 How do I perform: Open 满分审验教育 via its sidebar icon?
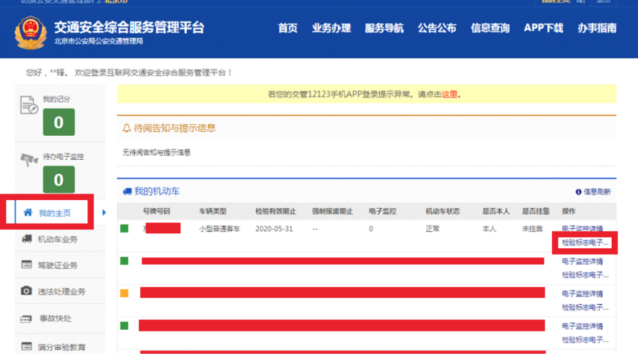tap(25, 341)
